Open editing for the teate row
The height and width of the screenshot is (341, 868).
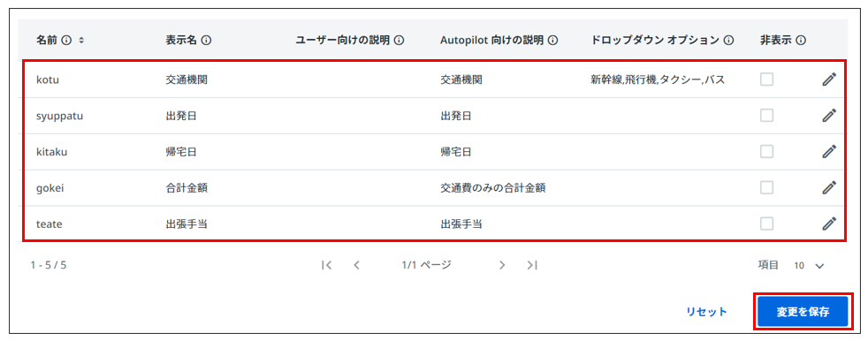(x=828, y=224)
